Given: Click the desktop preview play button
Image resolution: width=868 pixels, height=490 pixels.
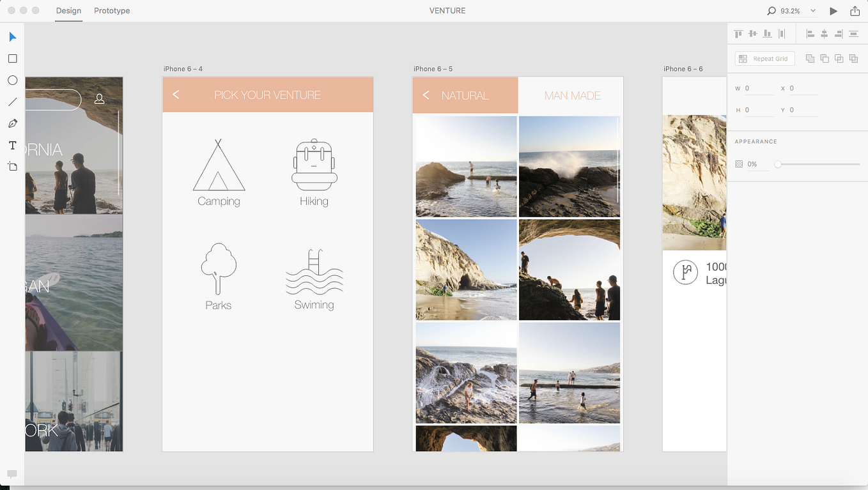Looking at the screenshot, I should pyautogui.click(x=833, y=11).
